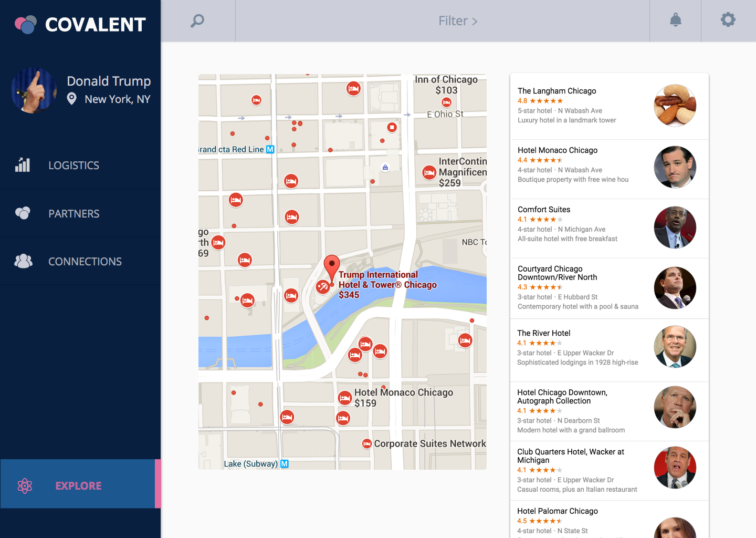
Task: Click the Inn of Chicago hotel marker
Action: [447, 102]
